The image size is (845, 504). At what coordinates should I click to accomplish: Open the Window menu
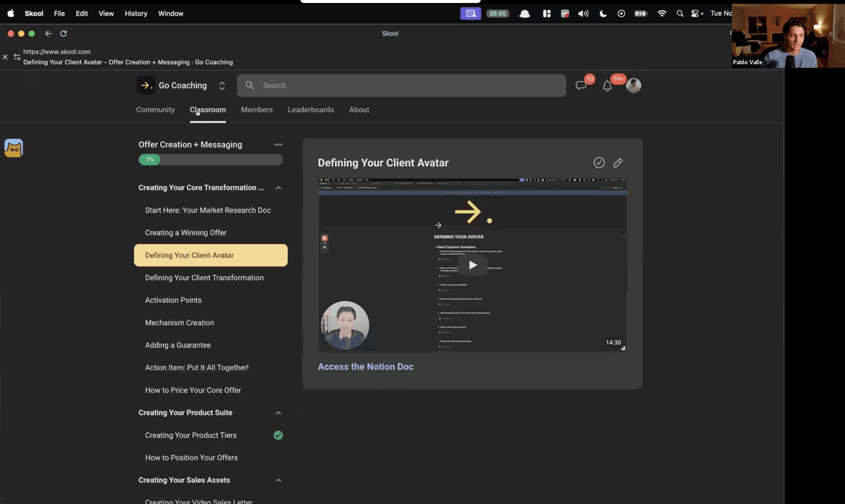click(170, 13)
